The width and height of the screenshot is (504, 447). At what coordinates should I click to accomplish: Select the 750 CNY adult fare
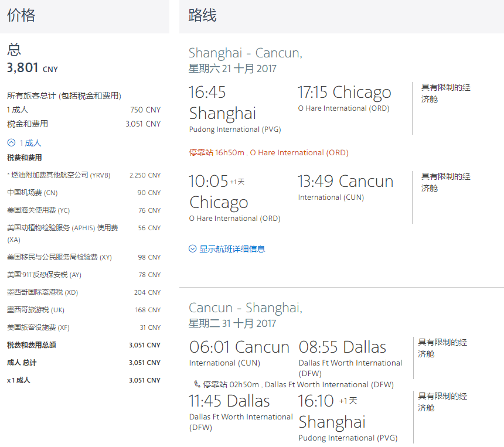pyautogui.click(x=145, y=110)
